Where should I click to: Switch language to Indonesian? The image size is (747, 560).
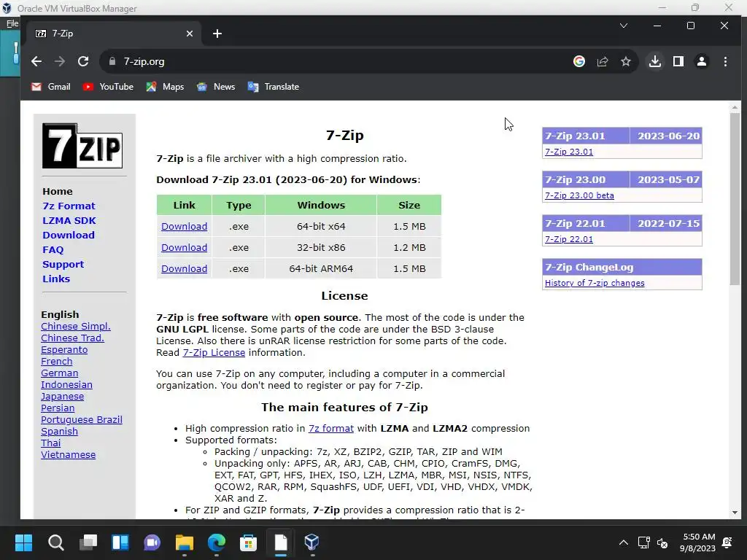click(66, 385)
